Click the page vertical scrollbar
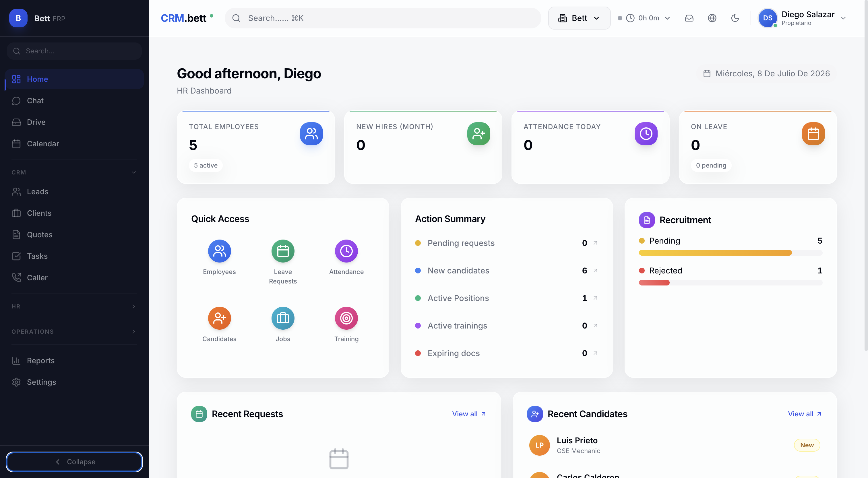Screen dimensions: 868x478 866,175
